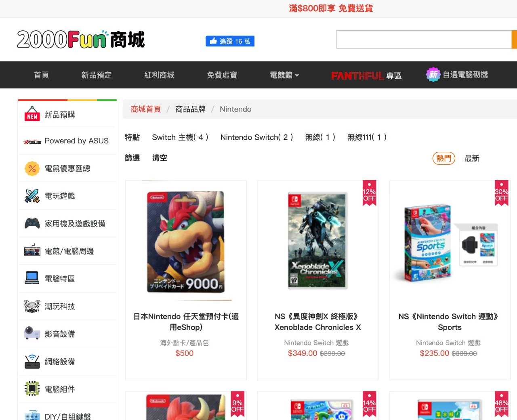Open 電玩遊戲 sidebar category
Viewport: 517px width, 420px height.
pos(60,196)
